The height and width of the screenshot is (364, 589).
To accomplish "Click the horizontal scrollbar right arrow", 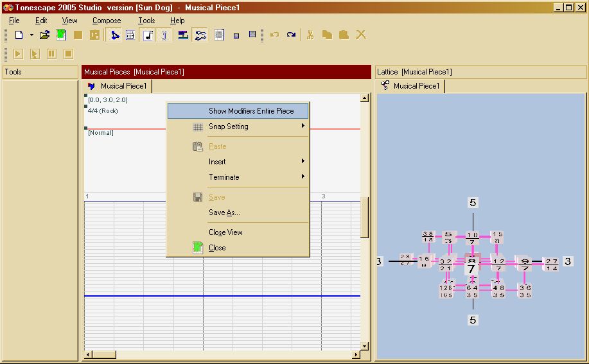I will (x=356, y=354).
